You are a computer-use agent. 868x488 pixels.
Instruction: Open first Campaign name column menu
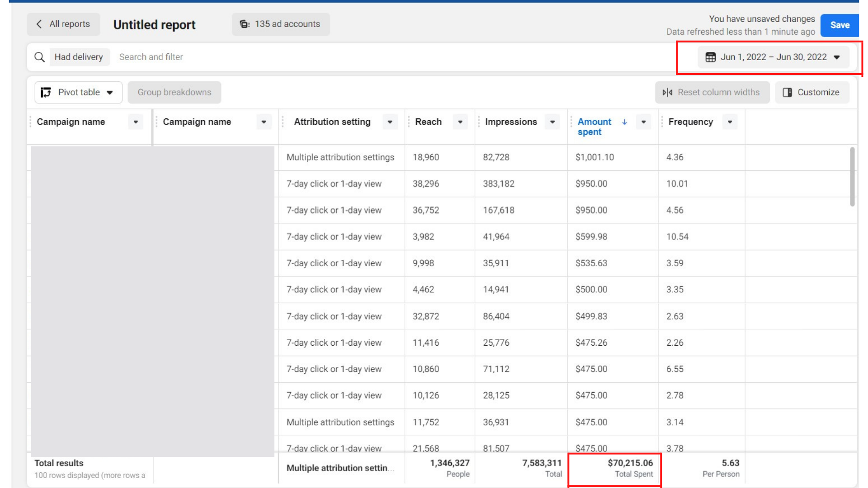tap(136, 122)
